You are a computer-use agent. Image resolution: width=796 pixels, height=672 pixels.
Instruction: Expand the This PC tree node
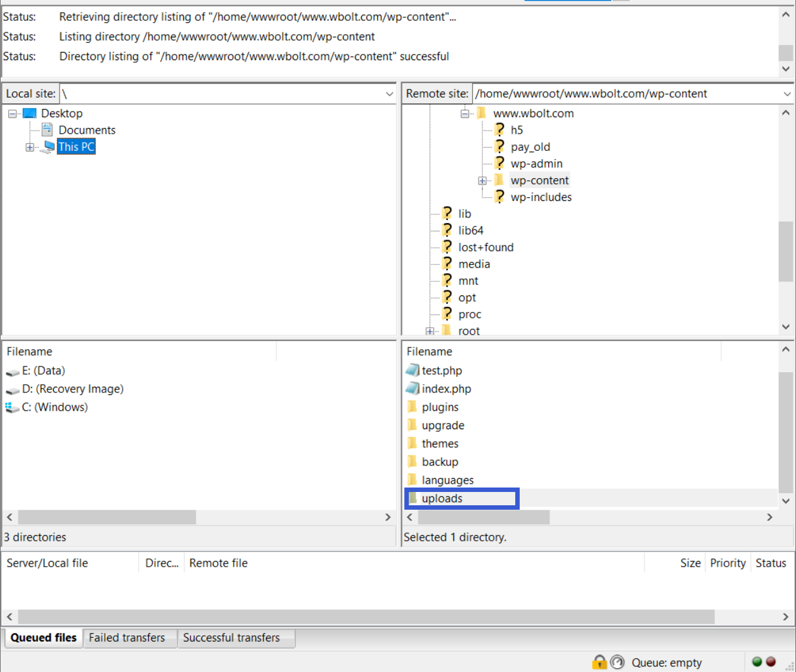click(30, 147)
